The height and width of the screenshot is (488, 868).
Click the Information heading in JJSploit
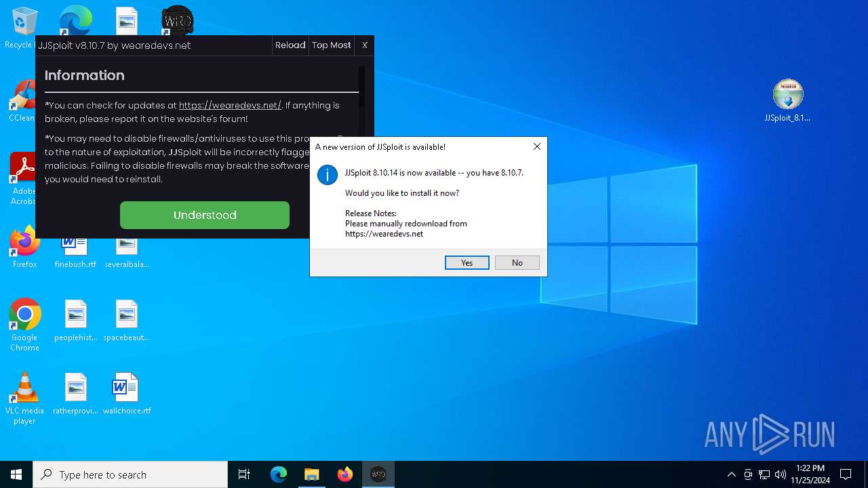pos(85,75)
